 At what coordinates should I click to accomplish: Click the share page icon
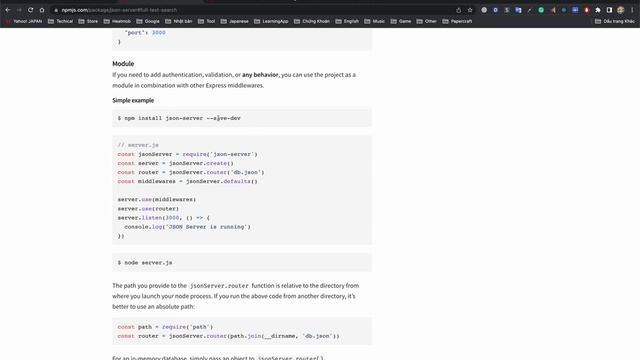[458, 10]
